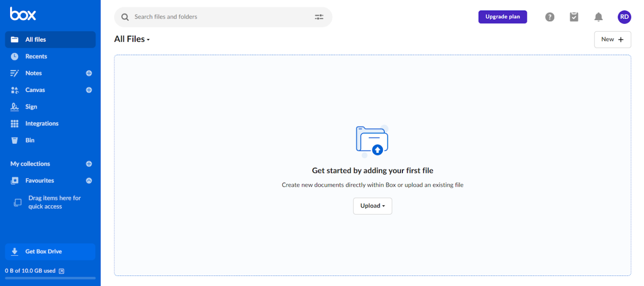The image size is (644, 286).
Task: Open the tasks checklist icon
Action: tap(574, 17)
